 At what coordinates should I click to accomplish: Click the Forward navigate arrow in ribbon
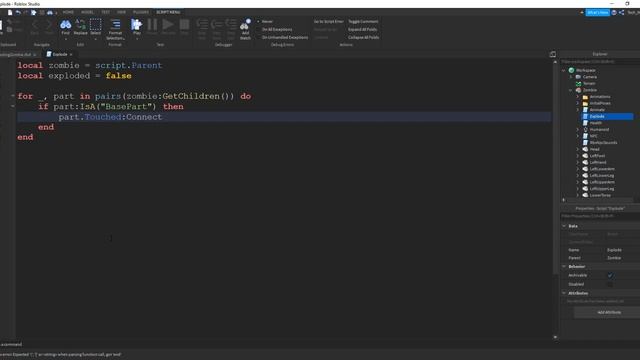(49, 25)
